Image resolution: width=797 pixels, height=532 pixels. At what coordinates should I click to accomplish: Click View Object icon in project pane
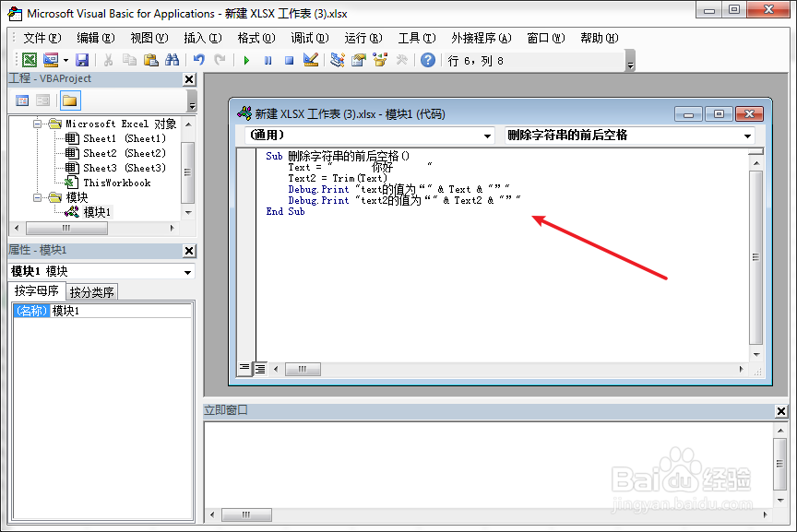click(x=43, y=100)
